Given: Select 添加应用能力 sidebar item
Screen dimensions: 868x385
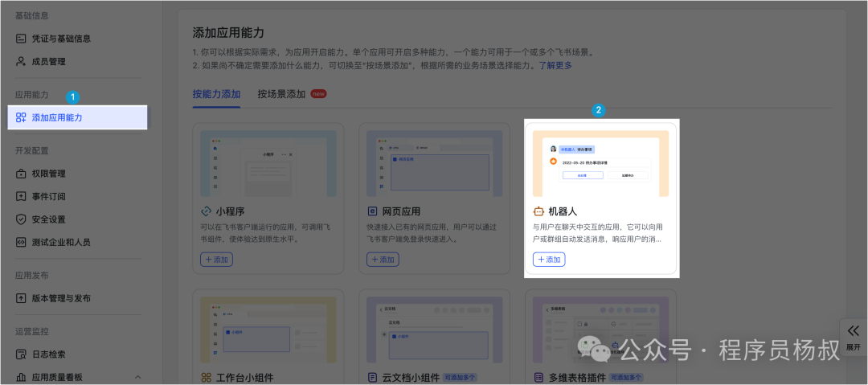Looking at the screenshot, I should pos(77,117).
